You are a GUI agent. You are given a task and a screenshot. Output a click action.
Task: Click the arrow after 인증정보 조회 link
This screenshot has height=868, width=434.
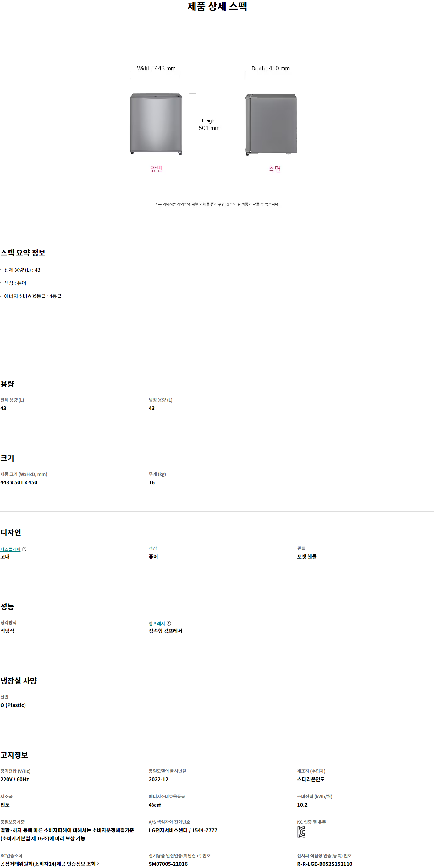[98, 864]
